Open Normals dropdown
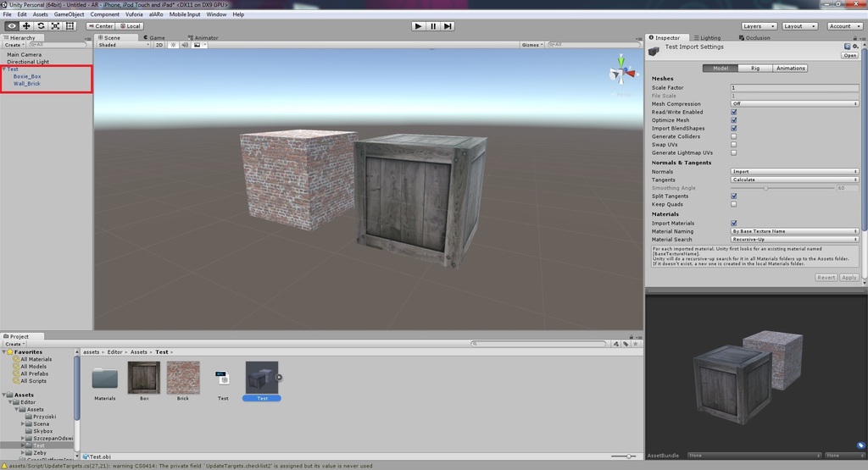Screen dimensions: 868x470 [x=794, y=172]
